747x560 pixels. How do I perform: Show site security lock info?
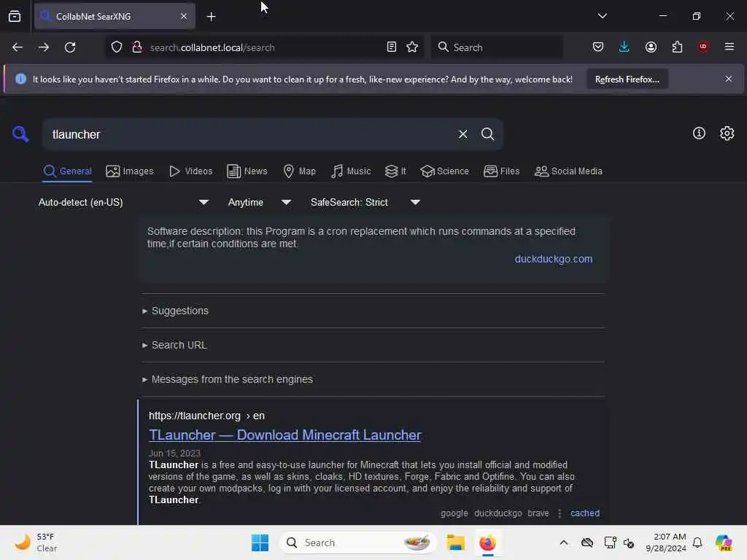coord(136,47)
